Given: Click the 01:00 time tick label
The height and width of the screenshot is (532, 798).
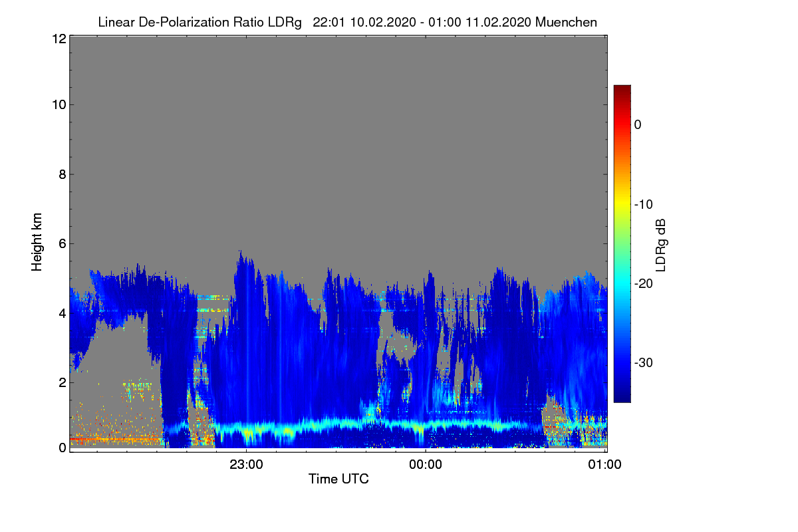Looking at the screenshot, I should 606,465.
